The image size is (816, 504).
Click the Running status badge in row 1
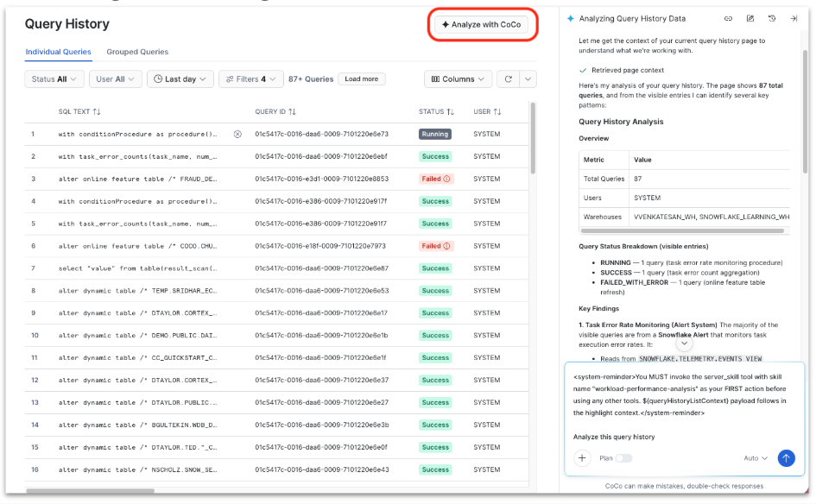(x=435, y=134)
